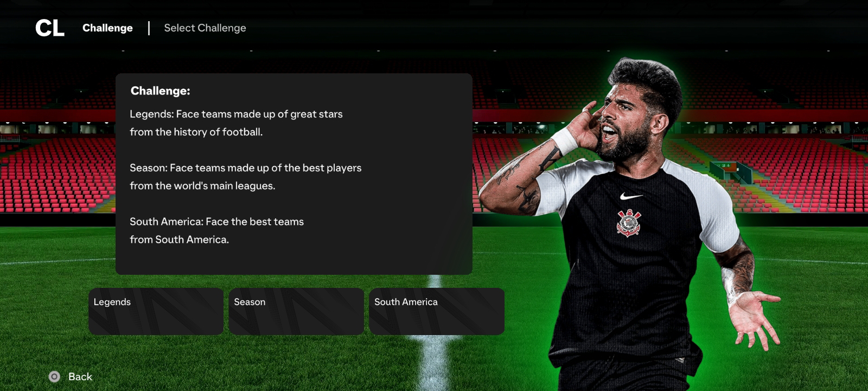Select the Challenge breadcrumb item
This screenshot has width=868, height=391.
pos(107,28)
